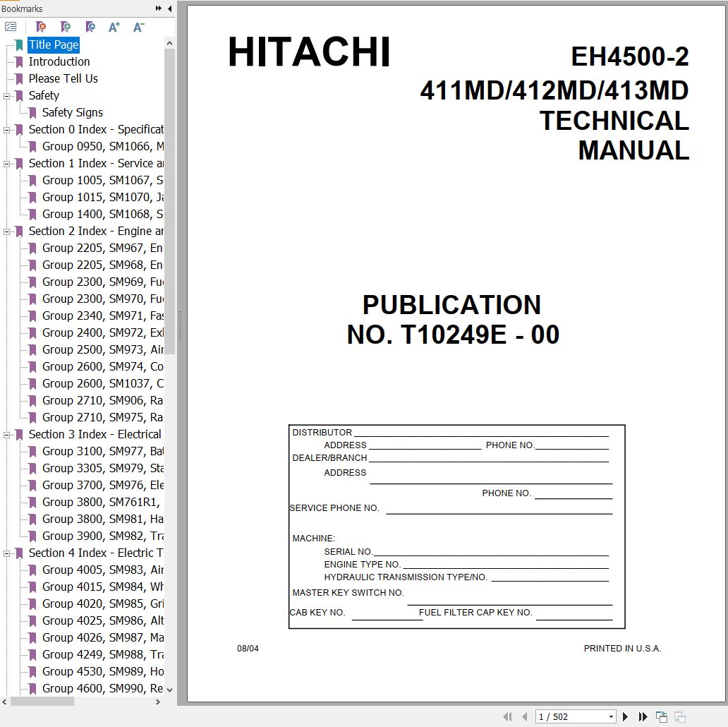728x727 pixels.
Task: Collapse Section 2 Index bookmark node
Action: [6, 232]
